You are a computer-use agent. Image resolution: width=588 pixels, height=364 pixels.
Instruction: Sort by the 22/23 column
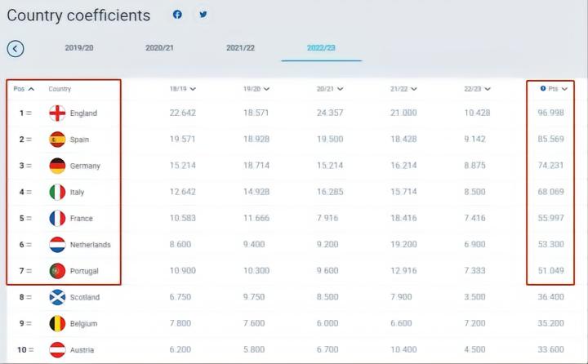tap(477, 88)
